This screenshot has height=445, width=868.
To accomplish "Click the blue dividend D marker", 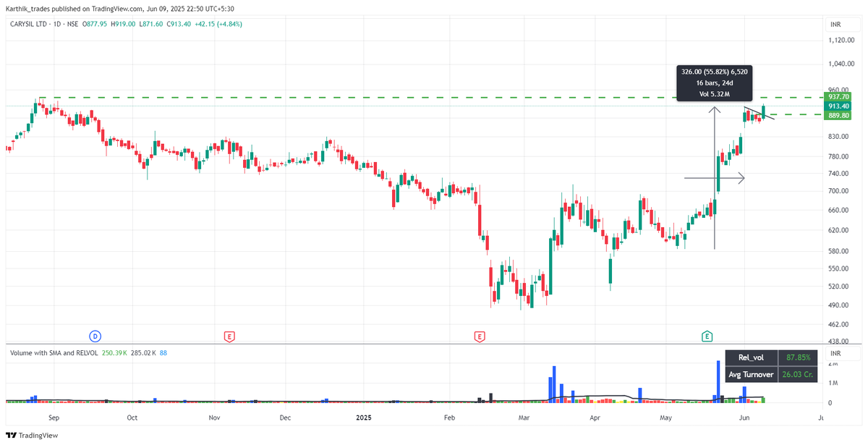I will (x=95, y=336).
